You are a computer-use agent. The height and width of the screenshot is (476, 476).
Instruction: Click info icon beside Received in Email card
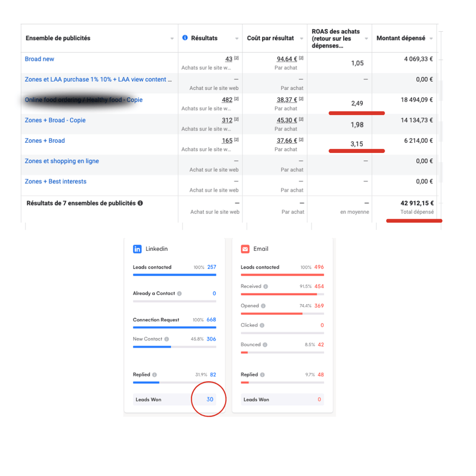pos(266,287)
